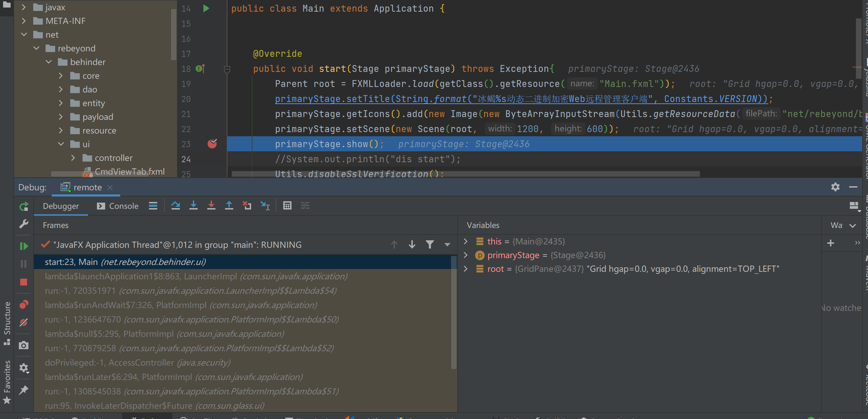Click Show Execution Point icon

coord(153,206)
